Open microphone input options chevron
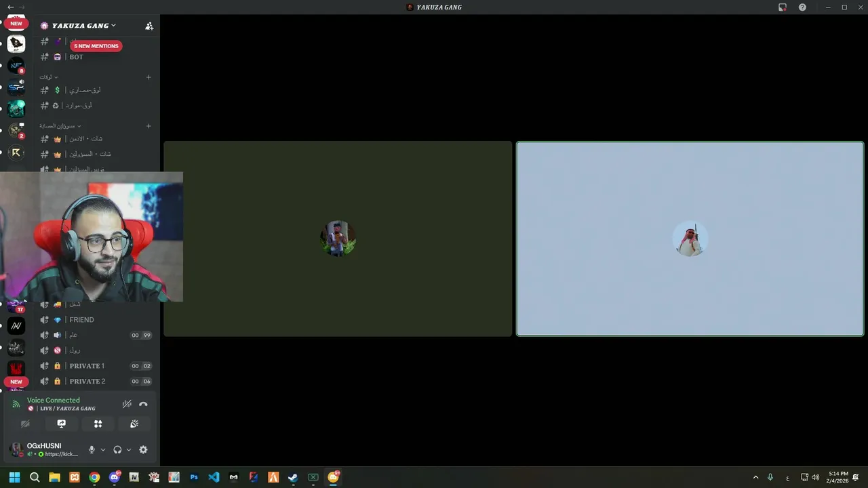This screenshot has width=868, height=488. point(103,449)
